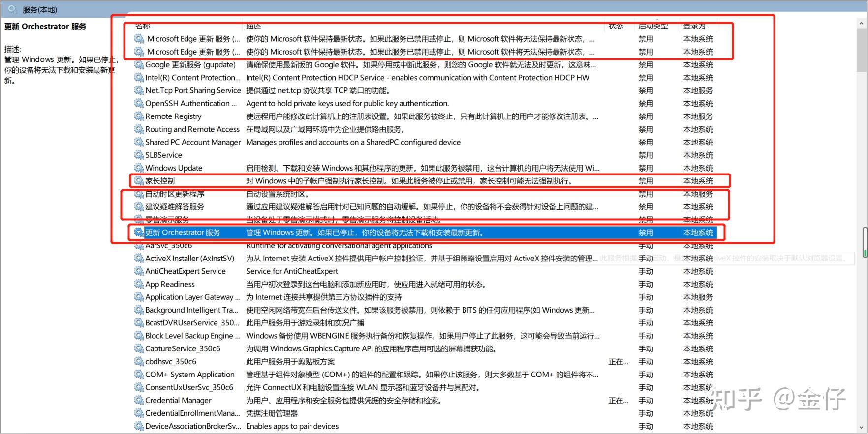Click gear icon next to 建议疑难解答服务
The width and height of the screenshot is (868, 434).
click(x=139, y=206)
